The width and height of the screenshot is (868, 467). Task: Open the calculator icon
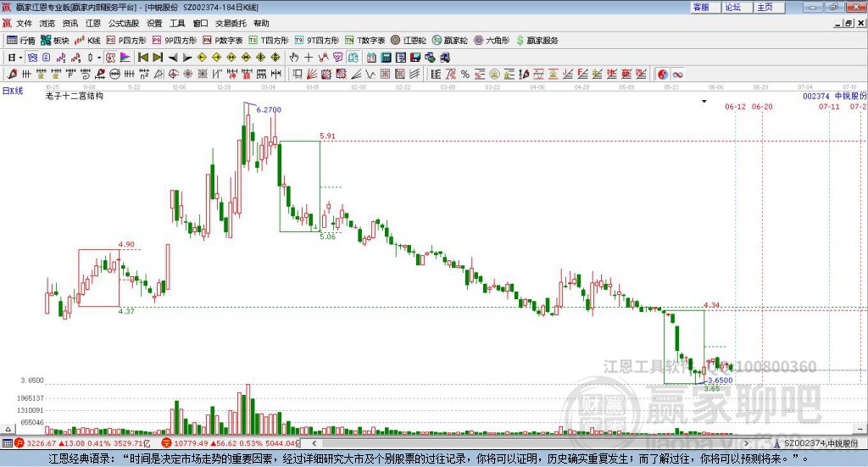[386, 58]
